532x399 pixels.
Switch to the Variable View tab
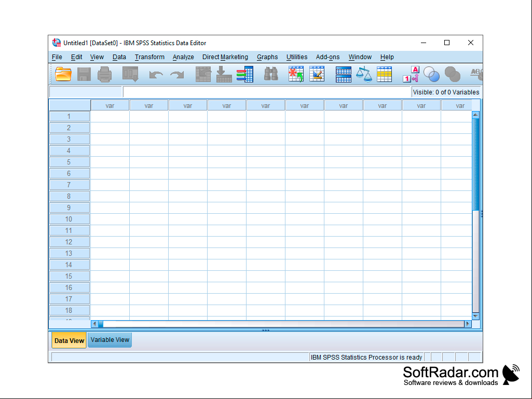point(110,340)
